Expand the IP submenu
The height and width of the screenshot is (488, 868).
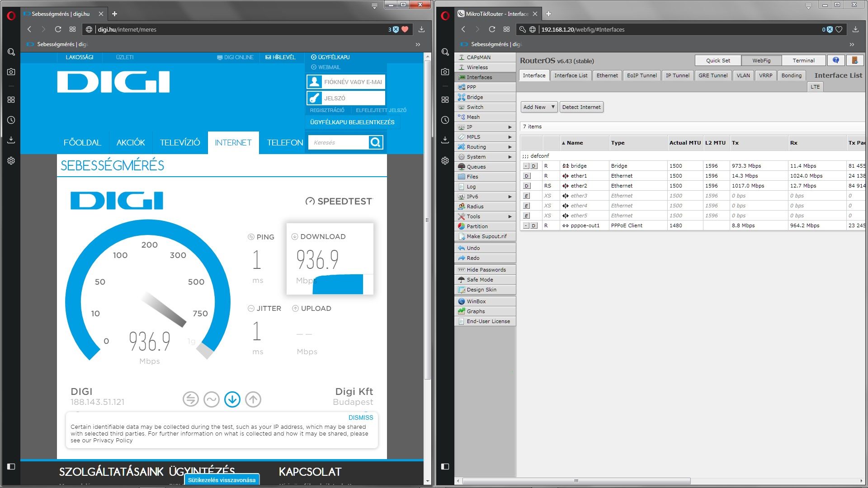click(x=485, y=127)
